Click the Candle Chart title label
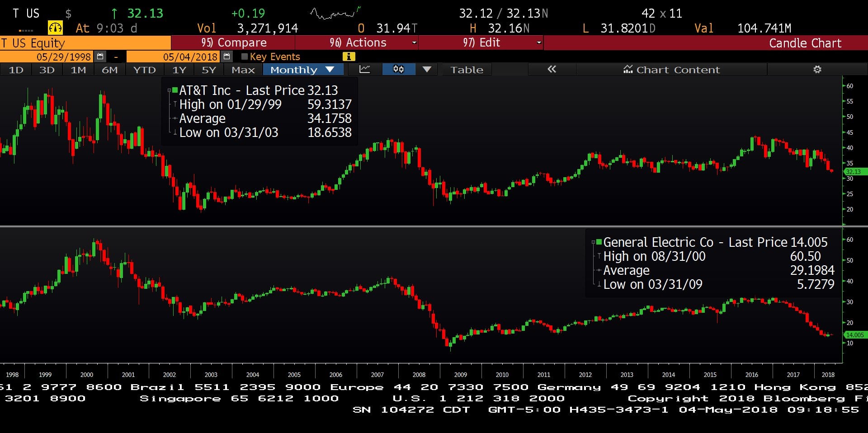Image resolution: width=868 pixels, height=433 pixels. [805, 43]
